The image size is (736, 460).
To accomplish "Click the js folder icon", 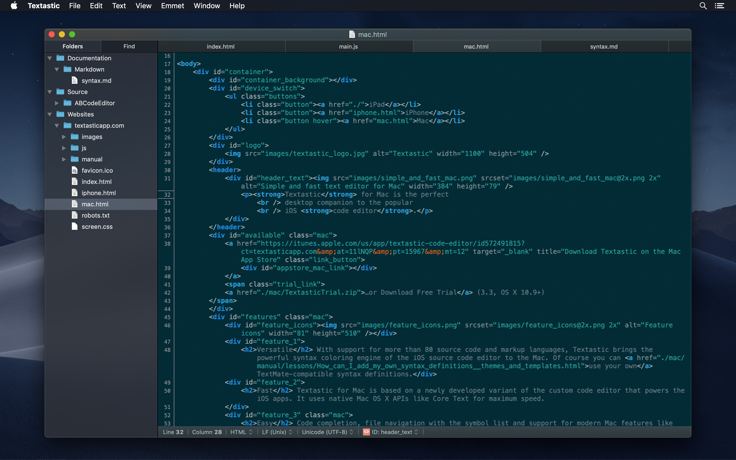I will (74, 148).
